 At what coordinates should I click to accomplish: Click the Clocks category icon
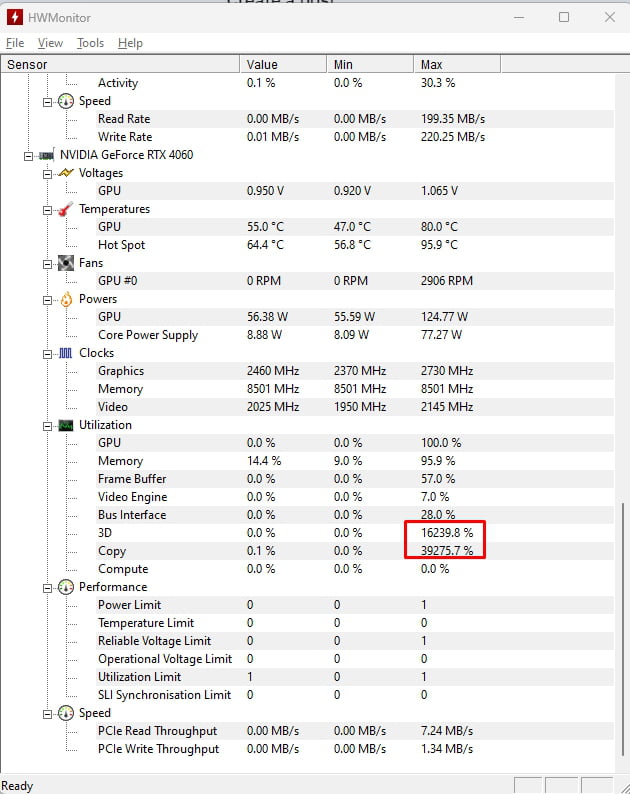(x=66, y=353)
